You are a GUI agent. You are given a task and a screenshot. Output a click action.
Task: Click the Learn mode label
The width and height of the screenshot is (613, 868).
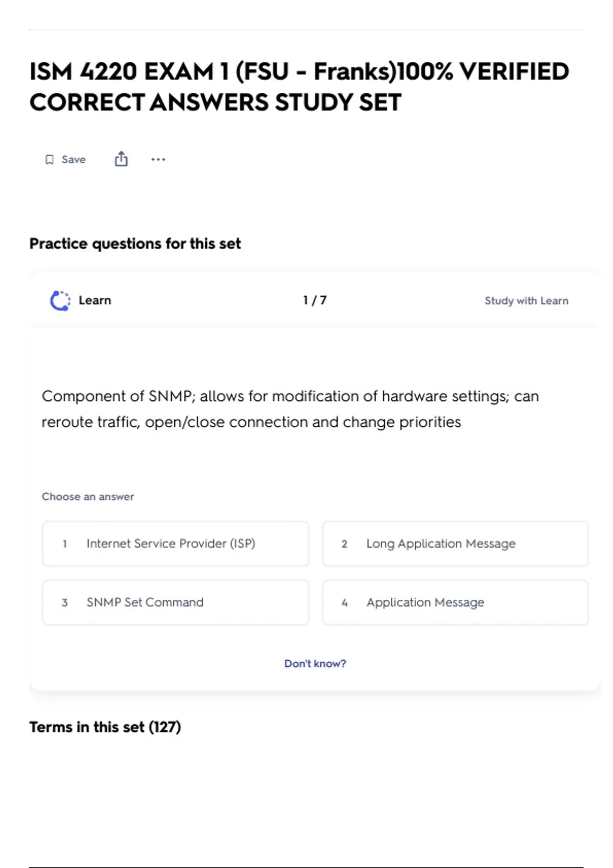pos(95,300)
